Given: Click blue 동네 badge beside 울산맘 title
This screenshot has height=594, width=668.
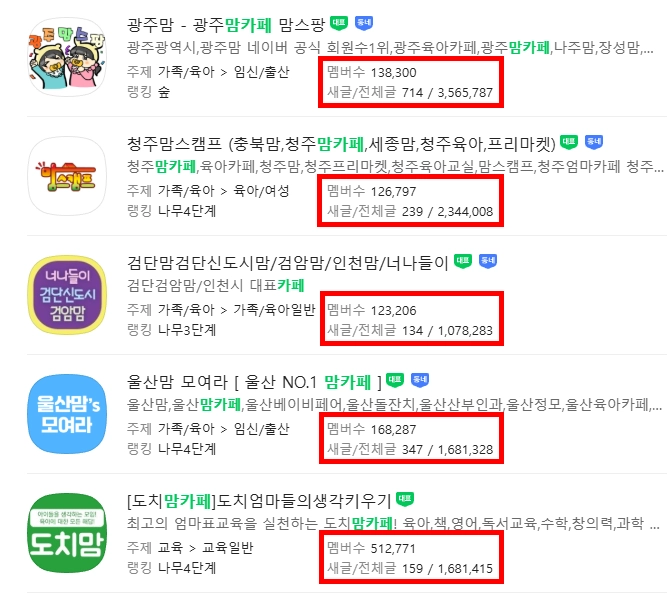Looking at the screenshot, I should 420,380.
